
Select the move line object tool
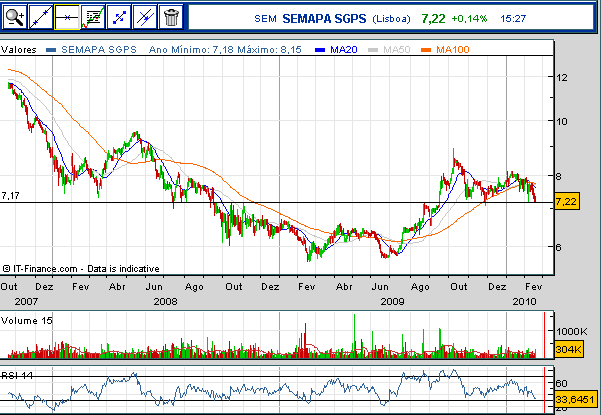point(119,17)
